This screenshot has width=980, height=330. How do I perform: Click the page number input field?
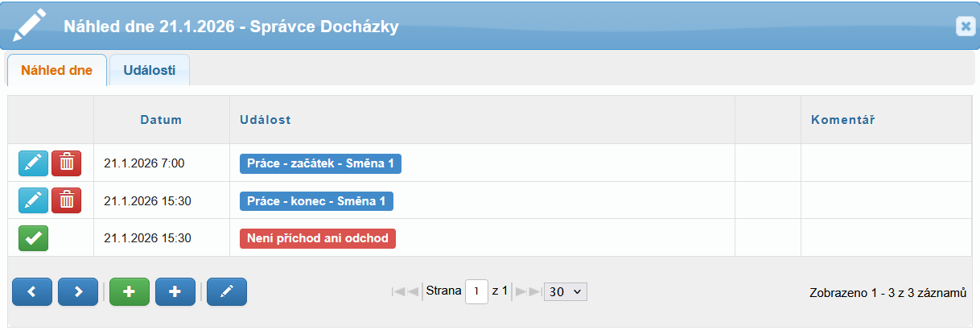[x=476, y=291]
